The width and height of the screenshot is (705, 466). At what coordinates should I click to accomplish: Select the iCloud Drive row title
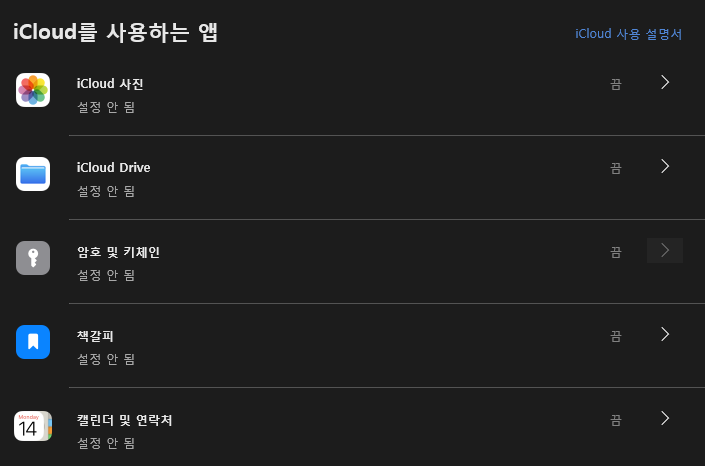114,167
